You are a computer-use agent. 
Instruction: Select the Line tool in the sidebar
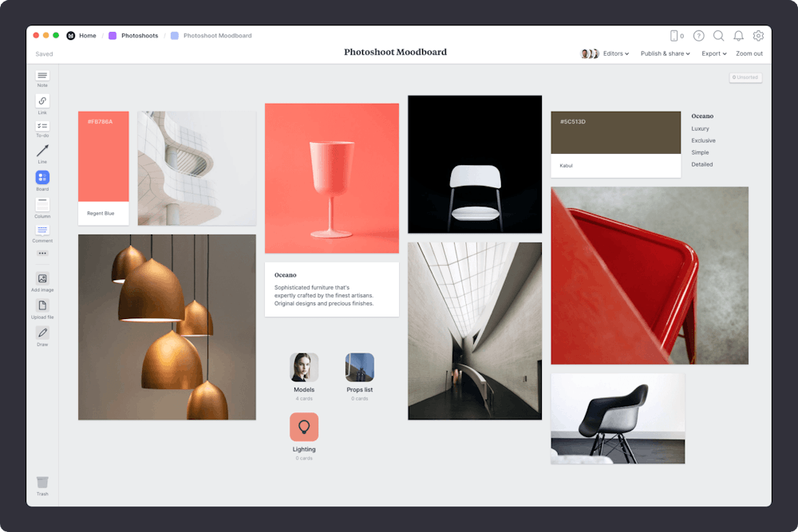click(42, 152)
